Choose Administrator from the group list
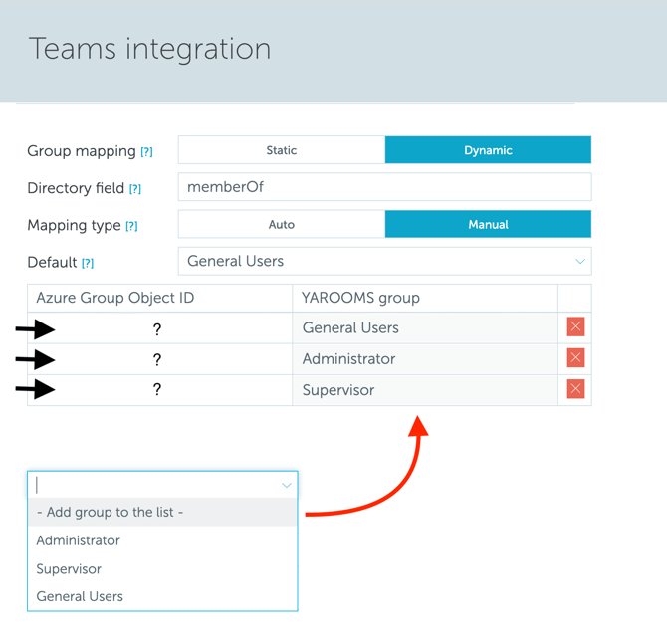The image size is (667, 644). pos(79,540)
